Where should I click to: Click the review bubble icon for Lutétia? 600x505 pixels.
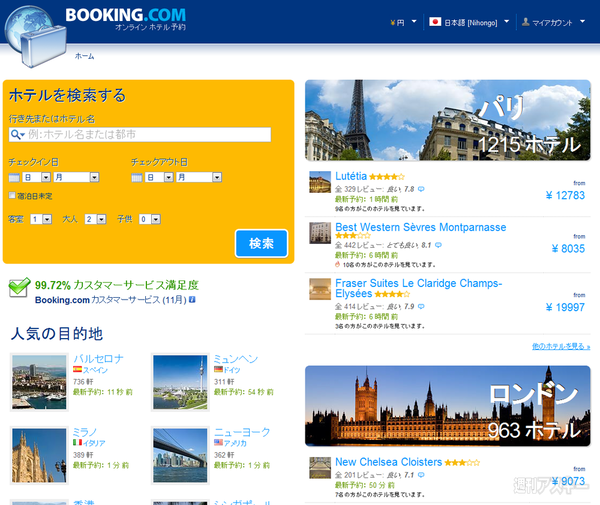[421, 189]
